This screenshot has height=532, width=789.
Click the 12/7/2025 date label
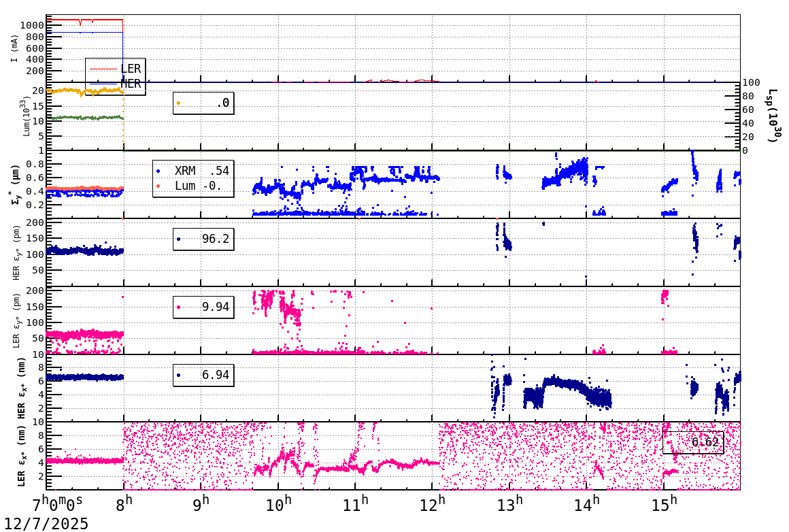pos(46,523)
